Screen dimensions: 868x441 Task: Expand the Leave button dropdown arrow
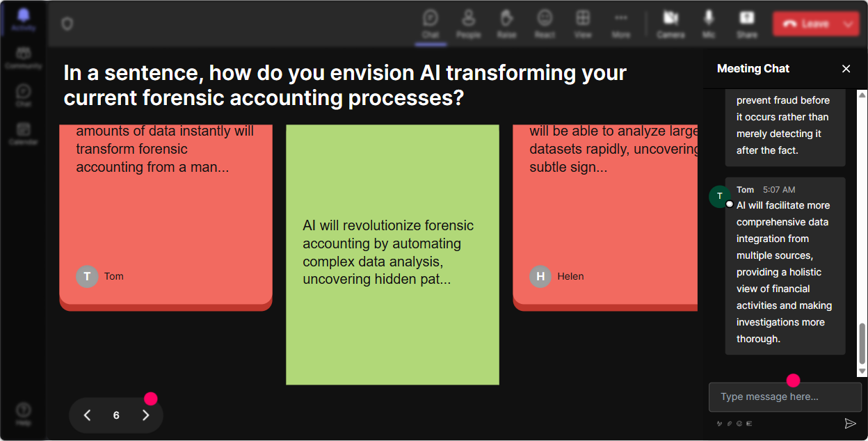[849, 24]
